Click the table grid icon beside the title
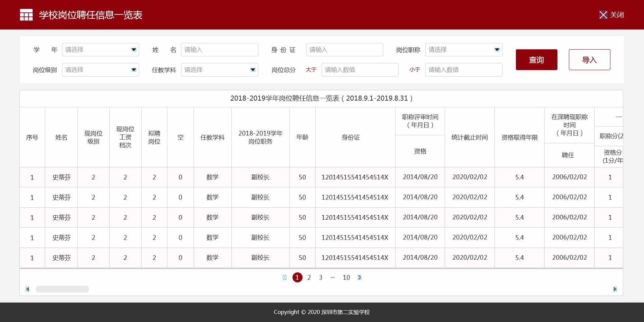 [26, 15]
